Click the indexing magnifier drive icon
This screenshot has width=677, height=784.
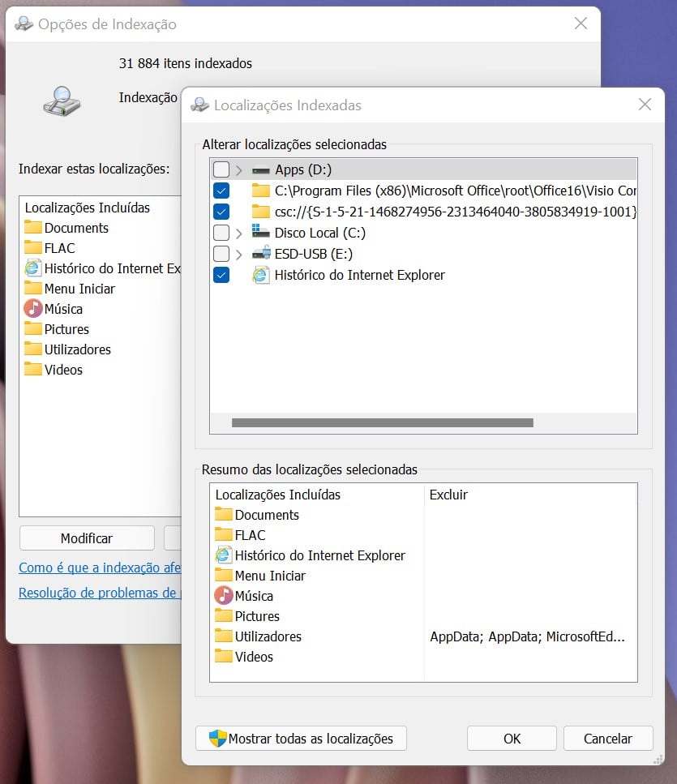point(62,99)
